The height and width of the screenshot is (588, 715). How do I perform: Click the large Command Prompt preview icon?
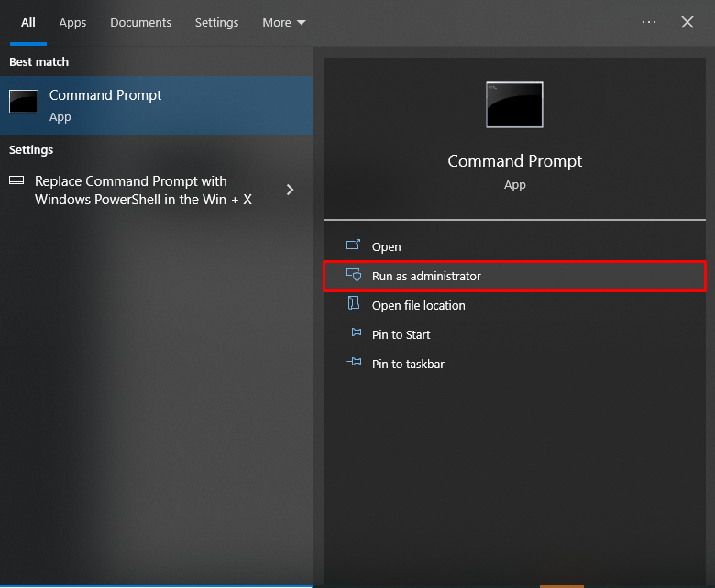click(x=514, y=104)
